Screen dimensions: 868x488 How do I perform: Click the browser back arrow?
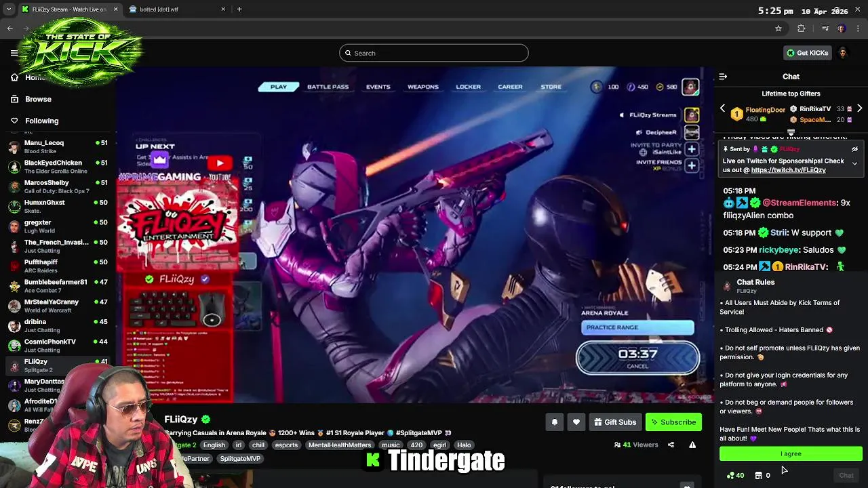pos(9,28)
